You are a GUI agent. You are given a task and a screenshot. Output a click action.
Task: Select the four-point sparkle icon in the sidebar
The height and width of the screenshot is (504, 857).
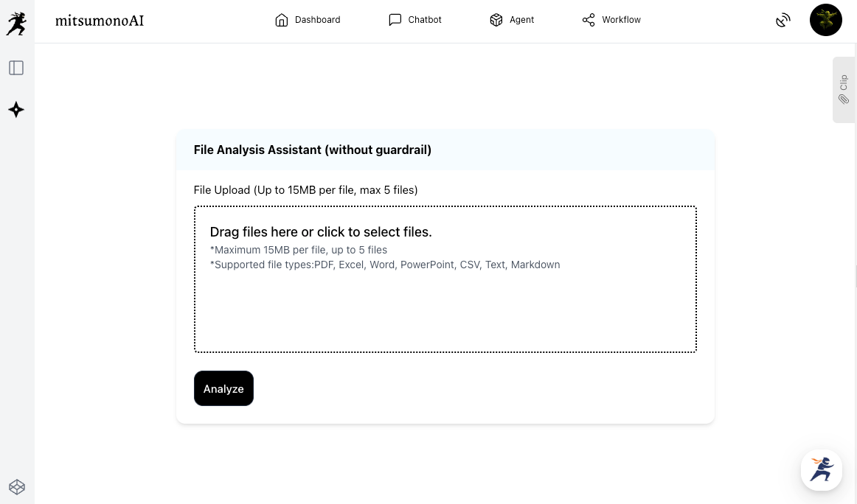16,110
